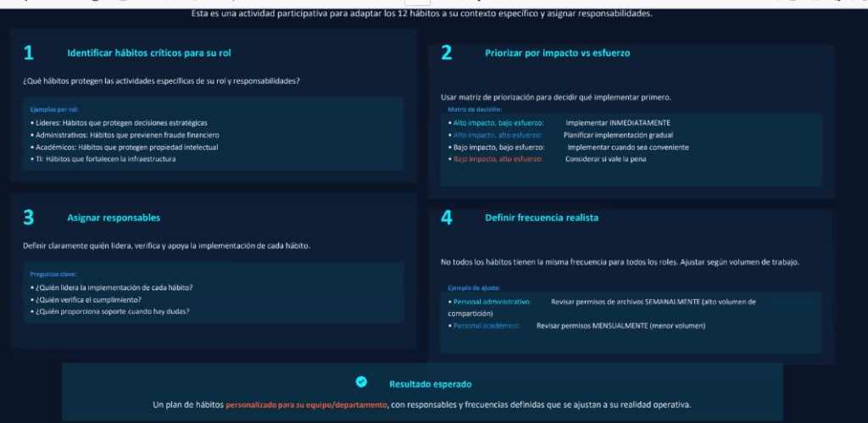Click the Preguntas clave subheading
This screenshot has width=868, height=423.
(53, 274)
